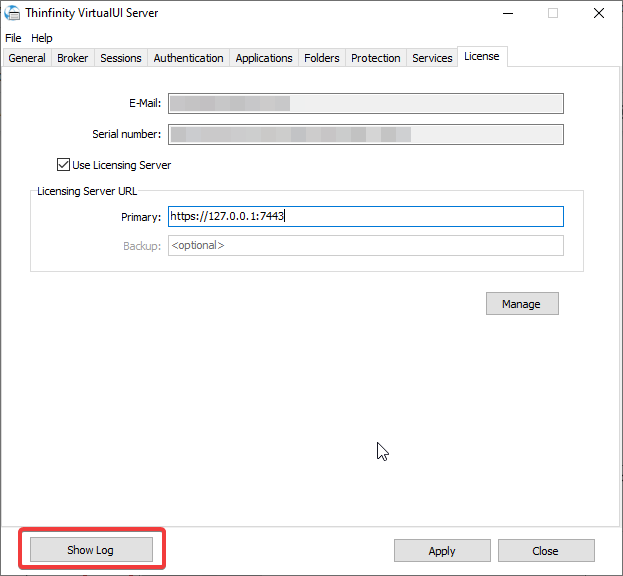Click the Serial number label

point(127,134)
